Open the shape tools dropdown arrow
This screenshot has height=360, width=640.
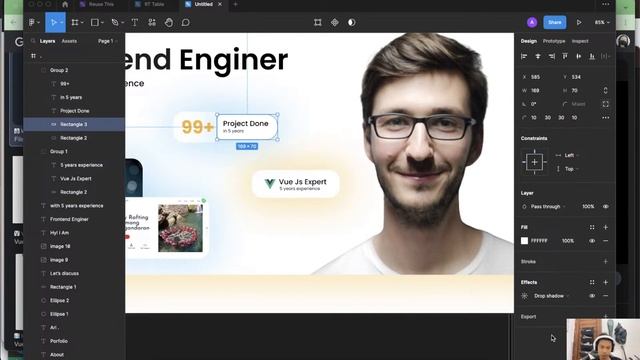click(102, 22)
